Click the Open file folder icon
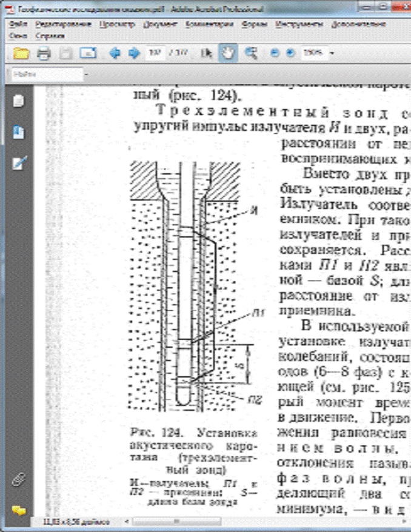Screen dimensions: 411x532 click(x=22, y=53)
